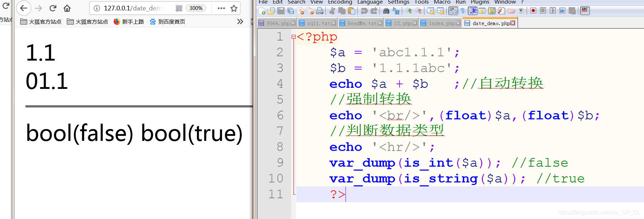Image resolution: width=644 pixels, height=219 pixels.
Task: Switch to index.php tab
Action: pos(441,23)
